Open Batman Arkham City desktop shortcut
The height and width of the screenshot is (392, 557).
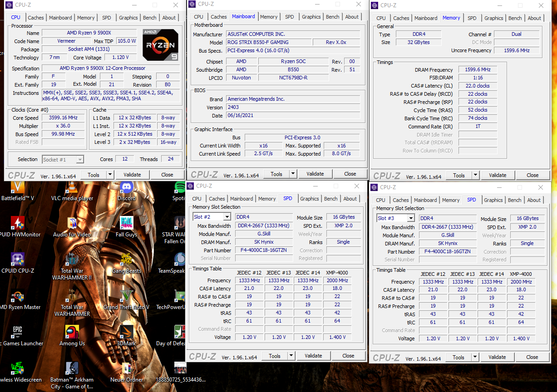72,368
